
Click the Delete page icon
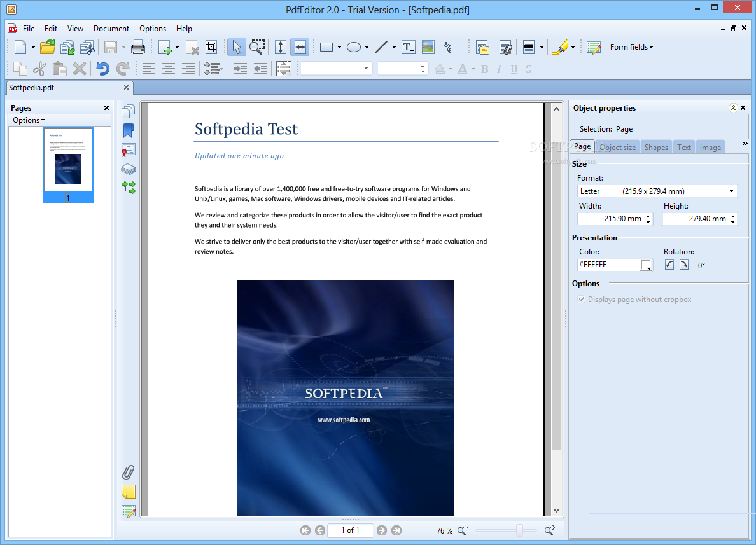coord(192,47)
